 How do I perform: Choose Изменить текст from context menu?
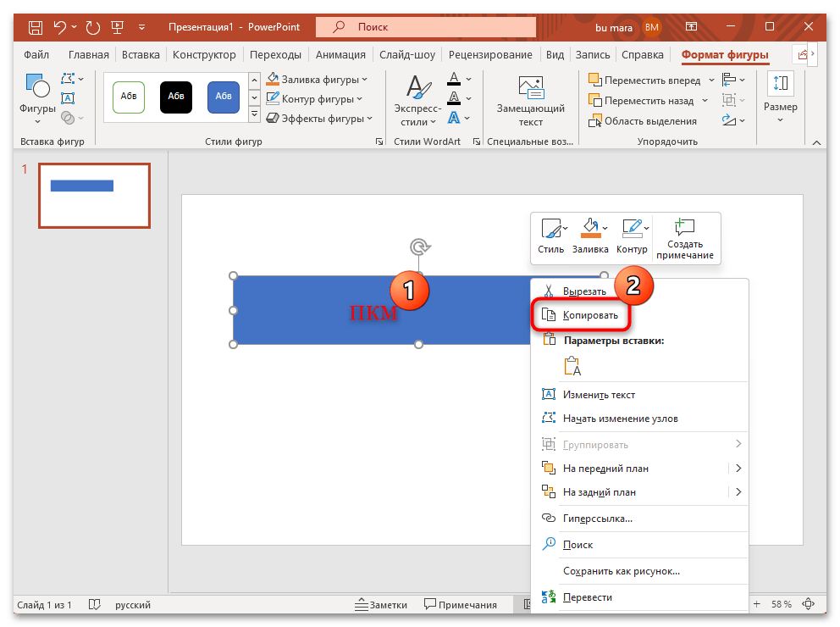[x=639, y=395]
